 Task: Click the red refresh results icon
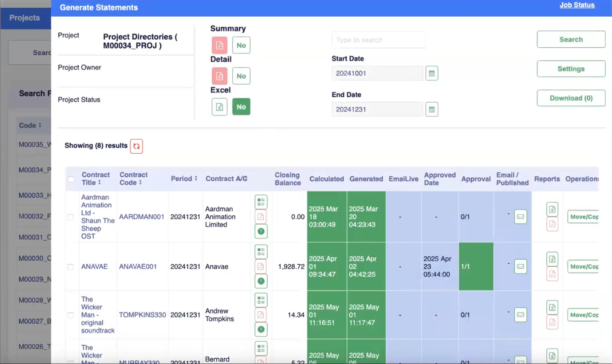click(136, 146)
